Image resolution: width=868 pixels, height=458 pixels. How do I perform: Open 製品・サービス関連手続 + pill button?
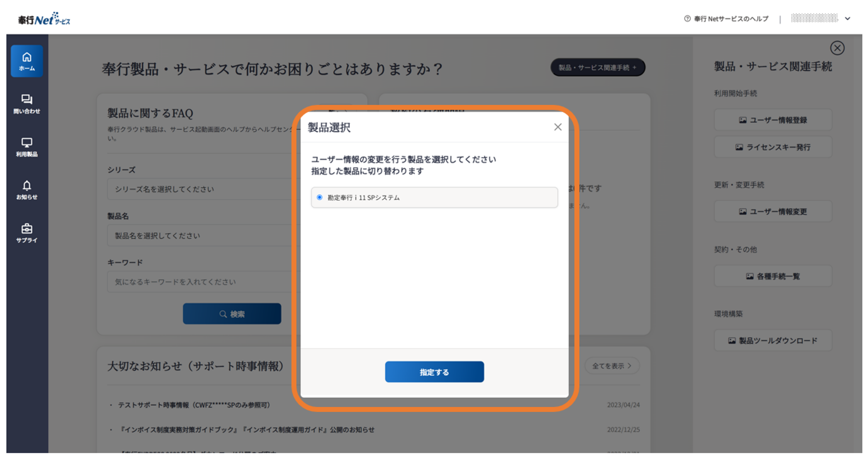click(598, 67)
